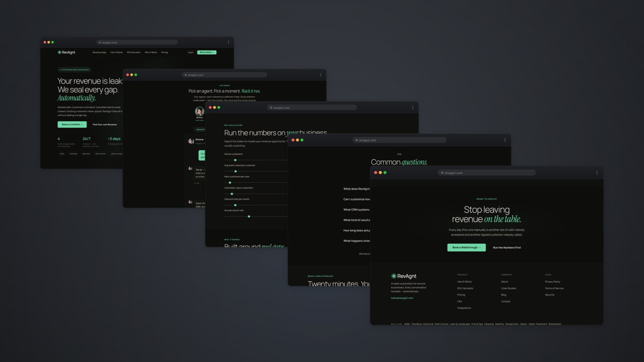Open Why It Works in the top navigation
The image size is (644, 362).
tap(151, 52)
